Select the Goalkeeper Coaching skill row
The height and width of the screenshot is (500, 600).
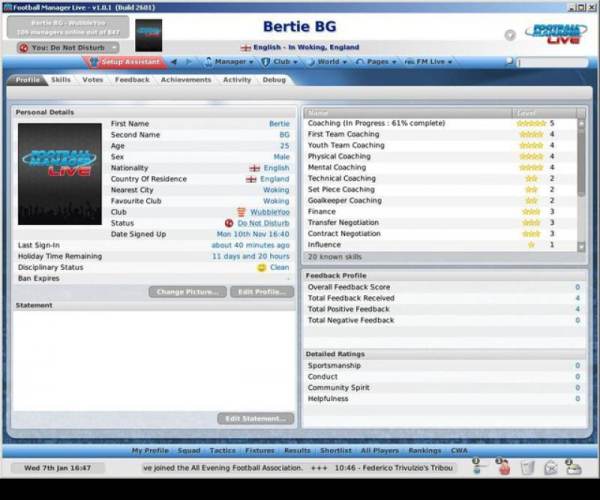coord(440,200)
